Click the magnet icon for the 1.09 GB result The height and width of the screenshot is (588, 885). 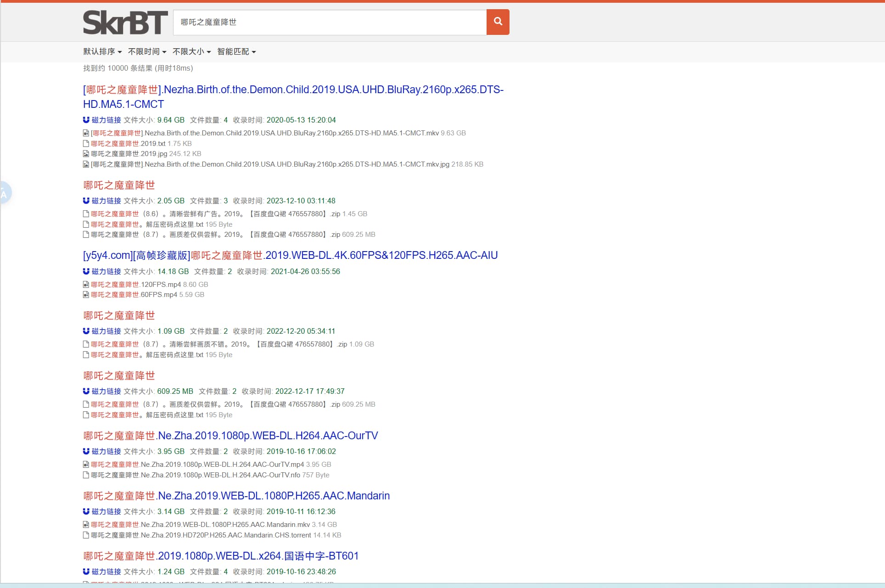pos(86,331)
